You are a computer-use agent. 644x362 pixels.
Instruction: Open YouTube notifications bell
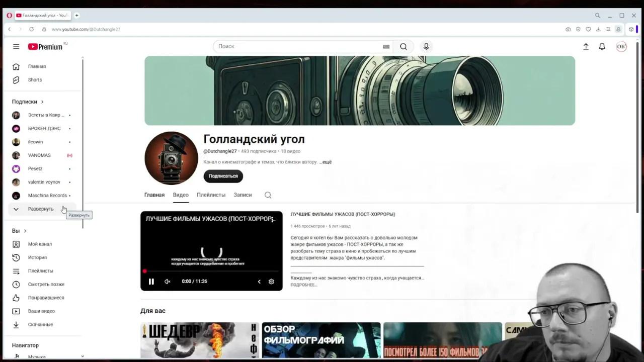point(602,47)
